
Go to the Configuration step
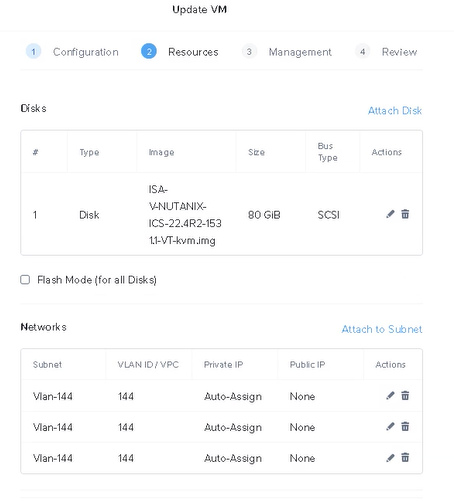(x=86, y=52)
